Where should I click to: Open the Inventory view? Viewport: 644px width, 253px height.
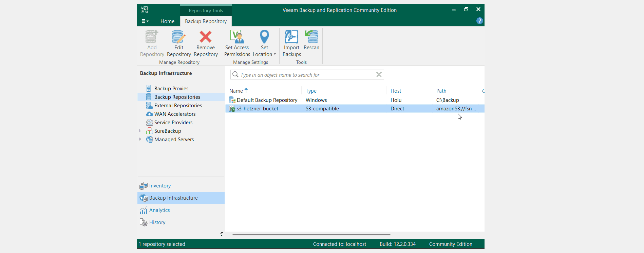click(181, 186)
